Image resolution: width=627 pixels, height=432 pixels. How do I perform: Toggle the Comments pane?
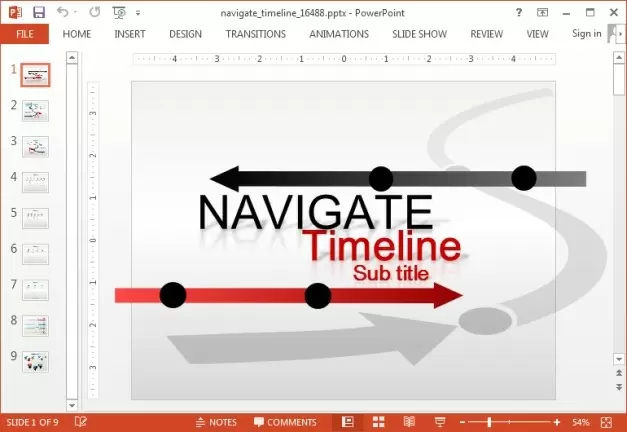tap(285, 422)
